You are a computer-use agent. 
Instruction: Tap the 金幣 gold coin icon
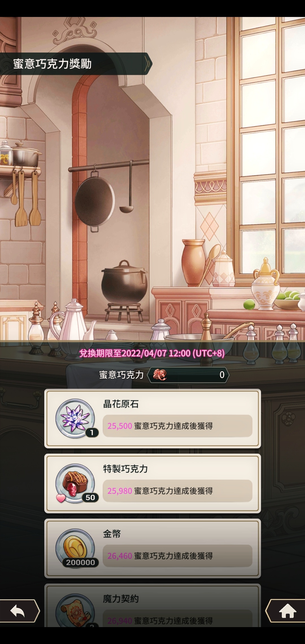pos(75,548)
